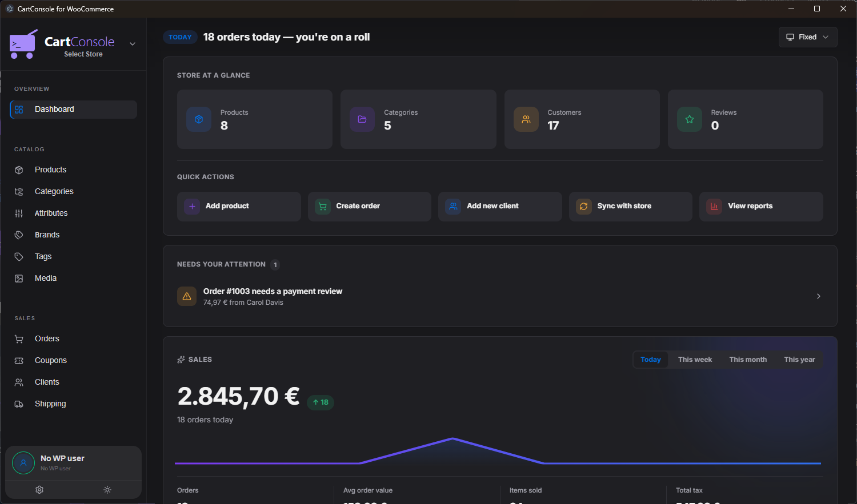Click the Tags label icon
857x504 pixels.
19,257
